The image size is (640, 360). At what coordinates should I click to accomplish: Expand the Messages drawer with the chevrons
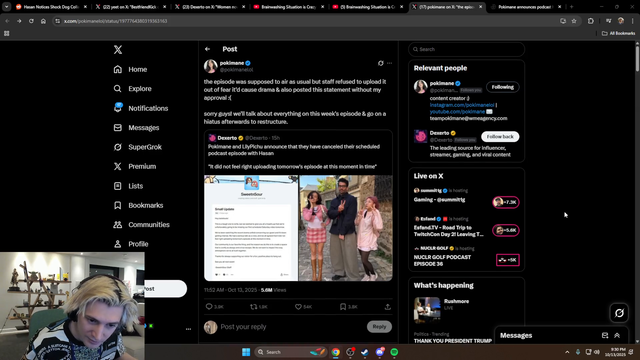[617, 336]
